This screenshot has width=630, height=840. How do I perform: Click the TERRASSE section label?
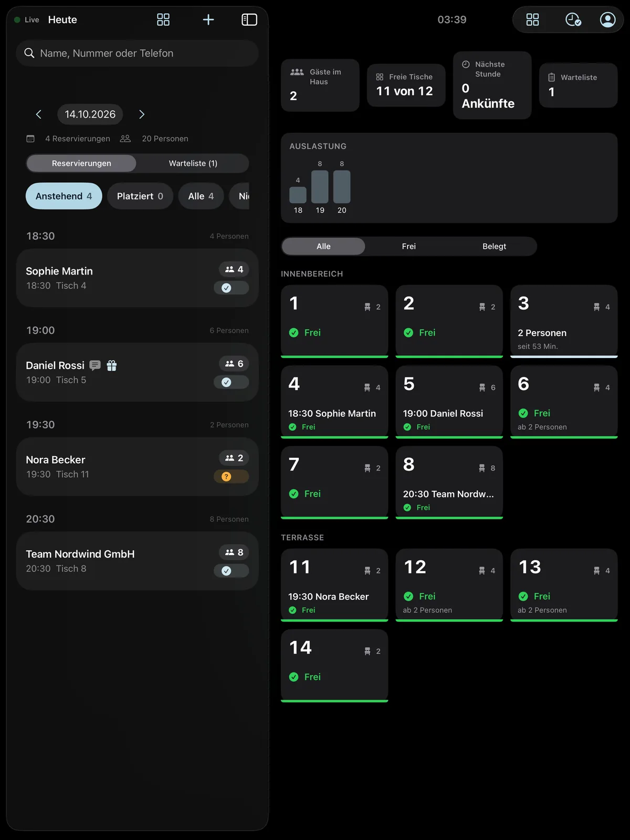pyautogui.click(x=302, y=538)
